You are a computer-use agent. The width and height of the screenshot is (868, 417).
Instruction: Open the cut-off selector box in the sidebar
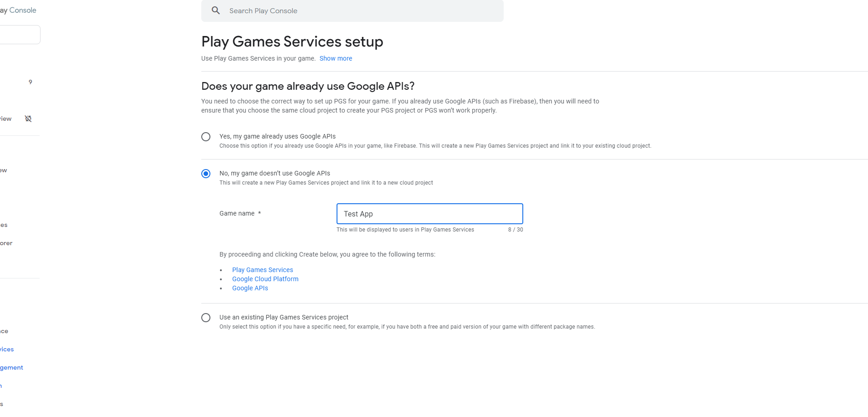[x=20, y=35]
